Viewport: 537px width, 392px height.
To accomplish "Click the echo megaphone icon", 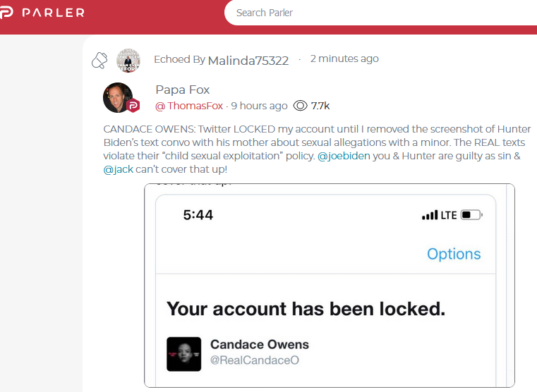I will [x=99, y=60].
